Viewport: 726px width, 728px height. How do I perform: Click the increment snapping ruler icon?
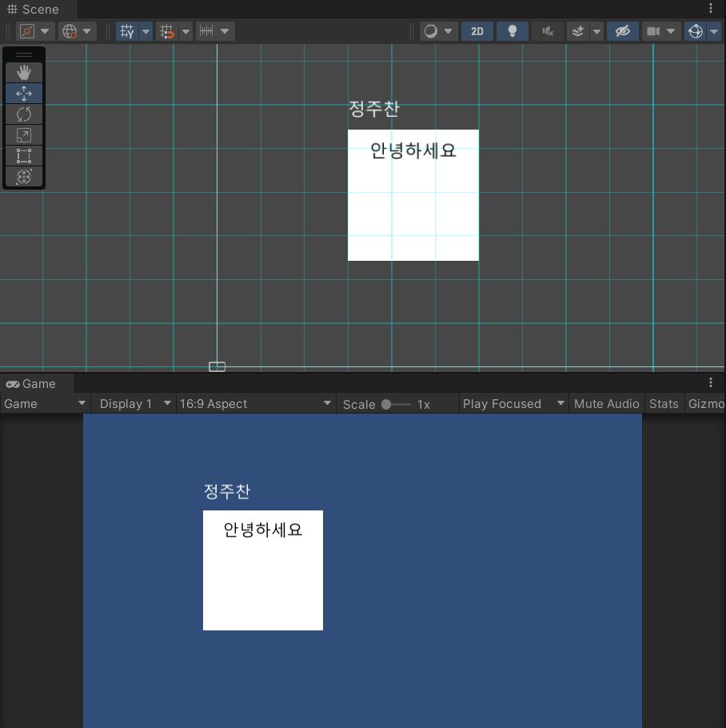pyautogui.click(x=206, y=31)
